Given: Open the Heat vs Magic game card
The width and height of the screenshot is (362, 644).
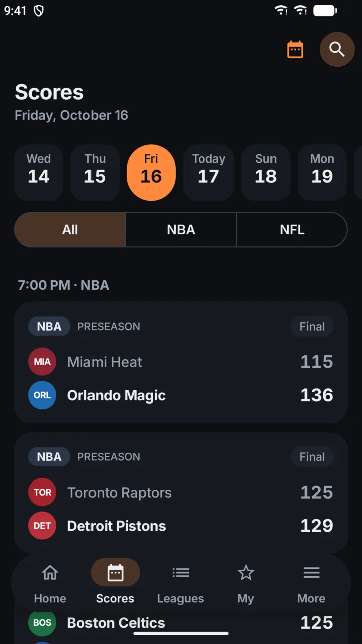Looking at the screenshot, I should [x=181, y=362].
